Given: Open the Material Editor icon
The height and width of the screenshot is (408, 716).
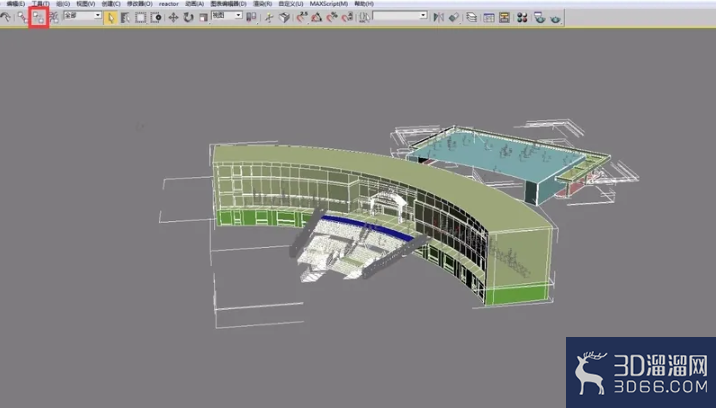Looking at the screenshot, I should (x=522, y=17).
